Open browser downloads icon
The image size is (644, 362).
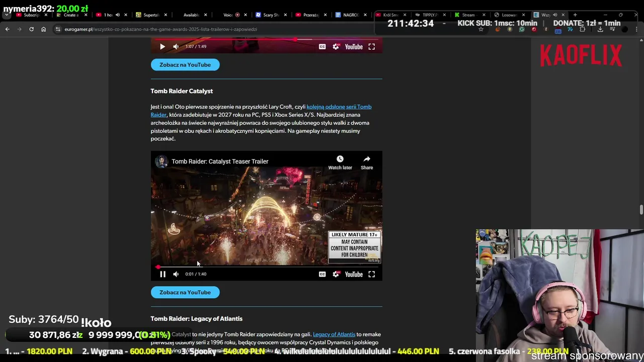[x=600, y=29]
